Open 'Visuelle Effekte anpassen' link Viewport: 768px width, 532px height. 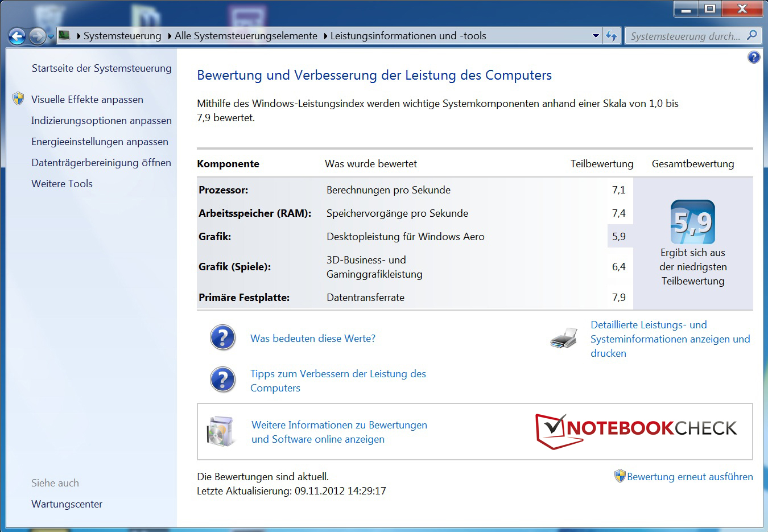87,100
